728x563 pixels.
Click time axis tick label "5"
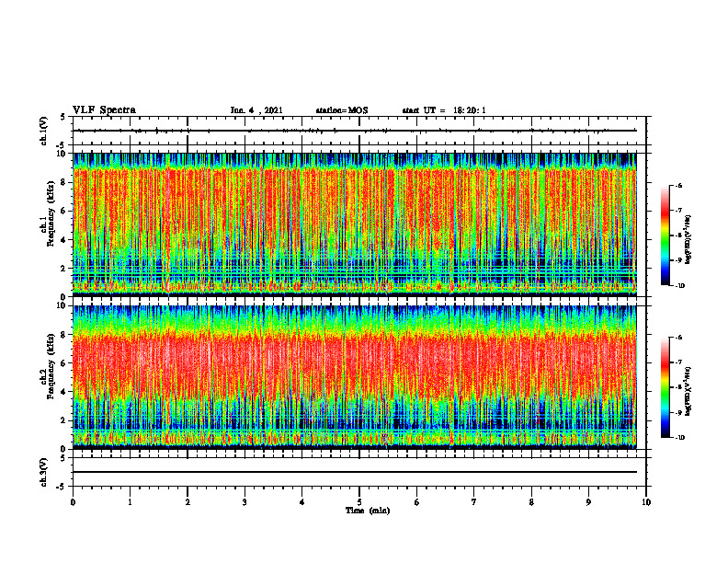click(x=359, y=502)
